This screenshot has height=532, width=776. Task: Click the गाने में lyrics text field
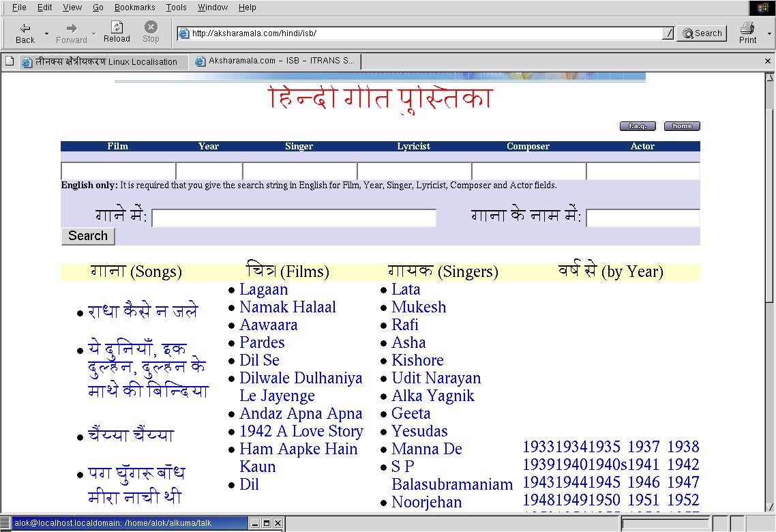click(x=293, y=218)
